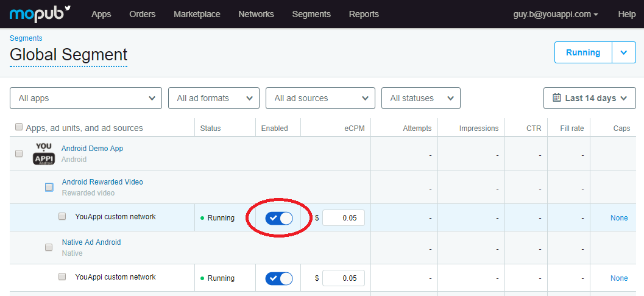
Task: Open the All ad sources dropdown
Action: 320,98
